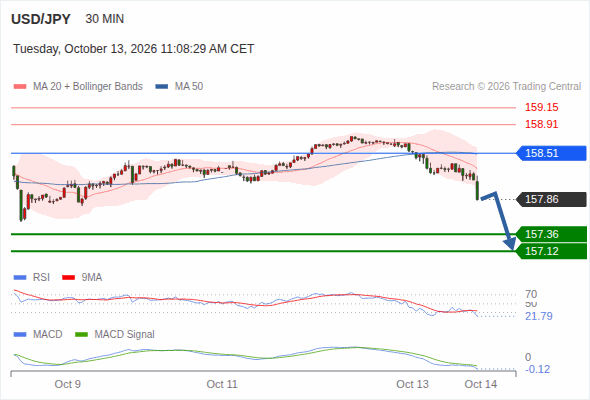This screenshot has height=400, width=590.
Task: Click the Research © 2026 Trading Central credit
Action: (x=506, y=87)
